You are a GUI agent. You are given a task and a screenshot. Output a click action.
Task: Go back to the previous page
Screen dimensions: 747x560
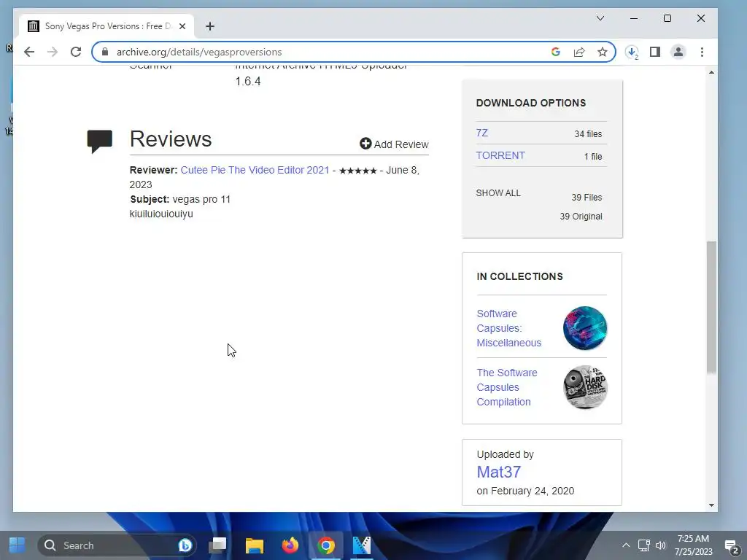tap(29, 52)
